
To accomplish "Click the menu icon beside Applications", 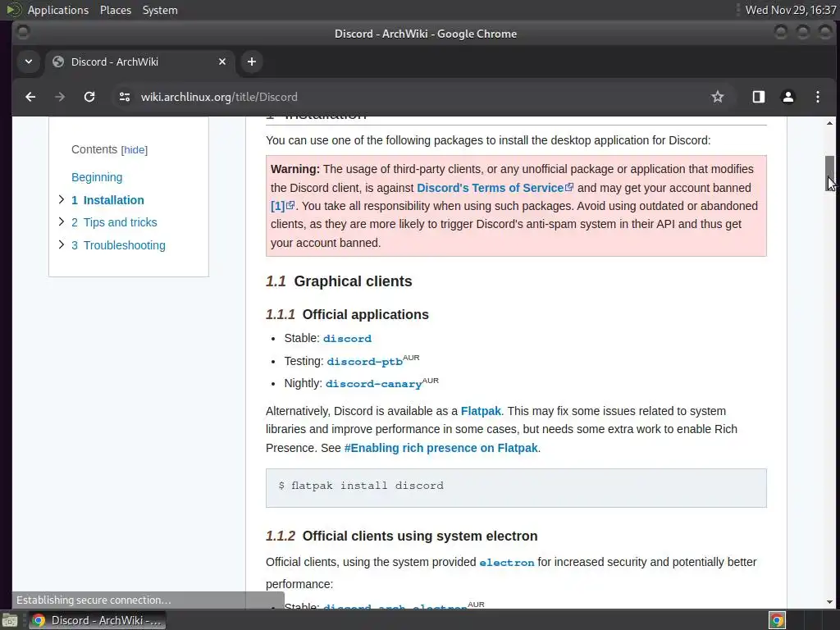I will [13, 10].
